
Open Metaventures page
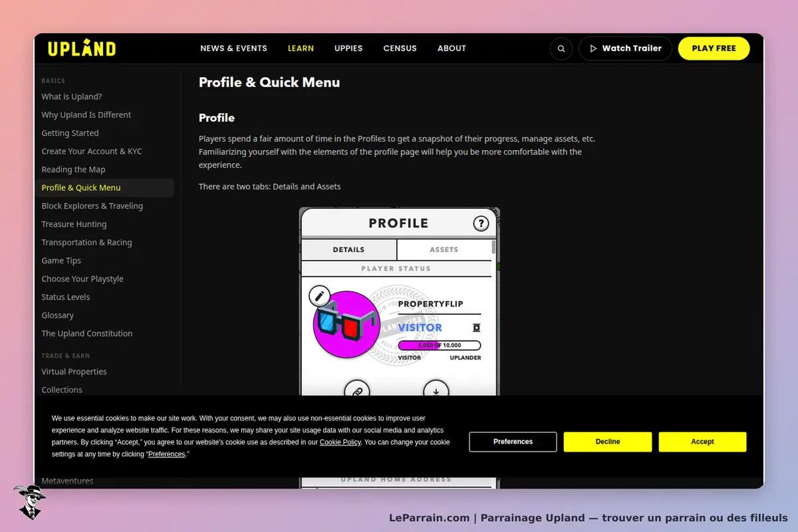pyautogui.click(x=67, y=481)
